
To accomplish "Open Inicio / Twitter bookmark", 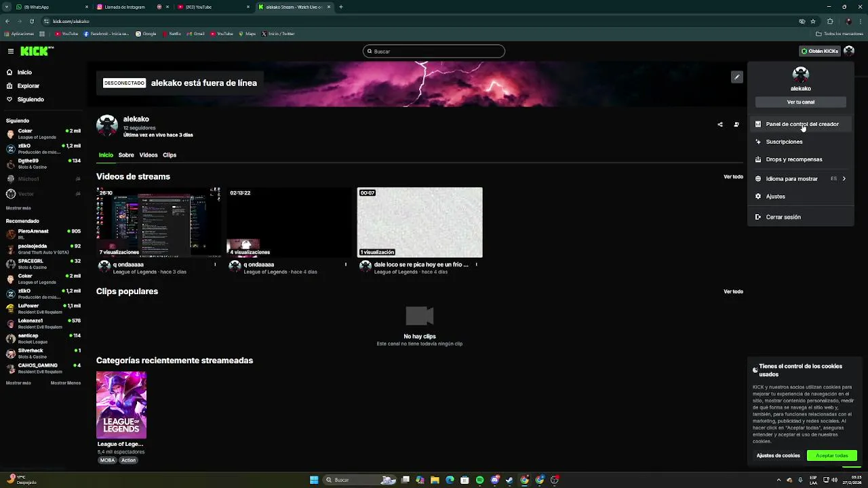I will click(x=278, y=34).
